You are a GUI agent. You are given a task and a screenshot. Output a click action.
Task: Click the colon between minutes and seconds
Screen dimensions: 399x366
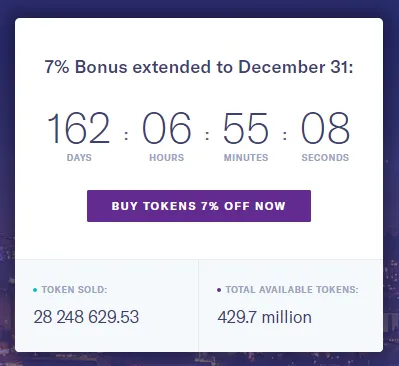click(x=285, y=135)
